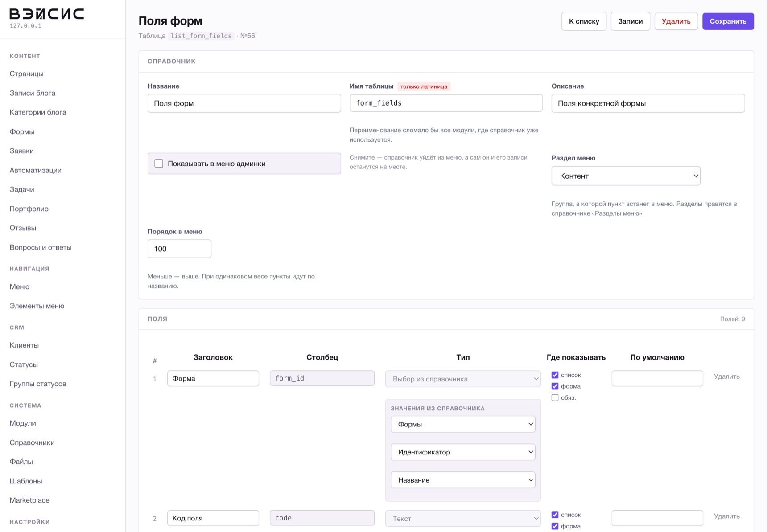This screenshot has height=532, width=767.
Task: Toggle 'список' checkbox for Форма row
Action: [555, 375]
